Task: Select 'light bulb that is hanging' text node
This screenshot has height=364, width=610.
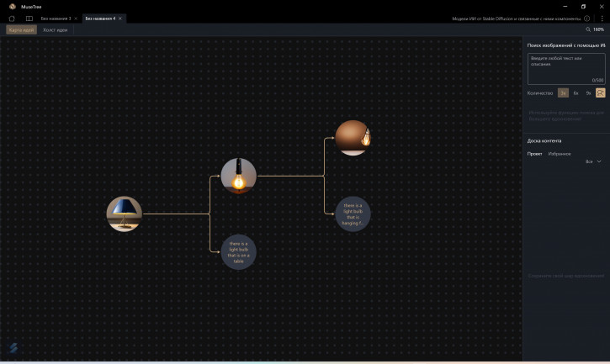Action: point(353,214)
